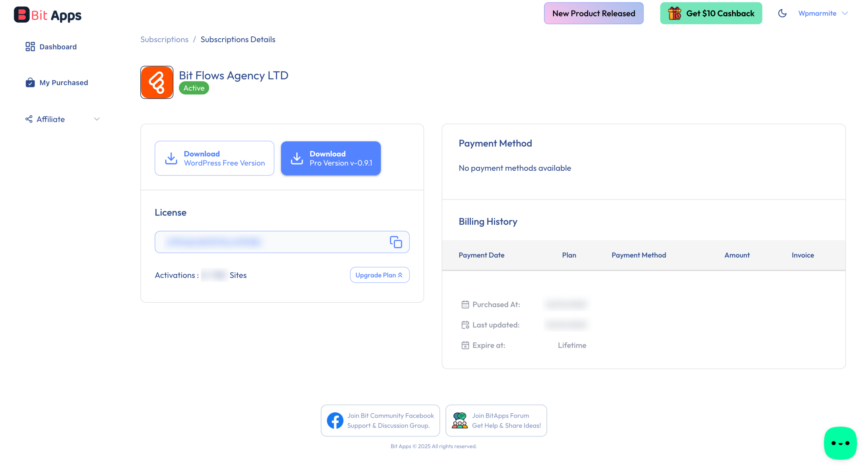Download Pro Version v-0.9.1
The width and height of the screenshot is (868, 471).
pos(331,158)
